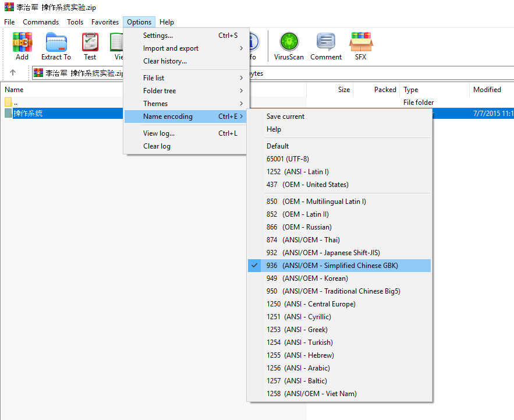Click the 7/7/2015 modified date cell
This screenshot has width=514, height=420.
pyautogui.click(x=493, y=114)
